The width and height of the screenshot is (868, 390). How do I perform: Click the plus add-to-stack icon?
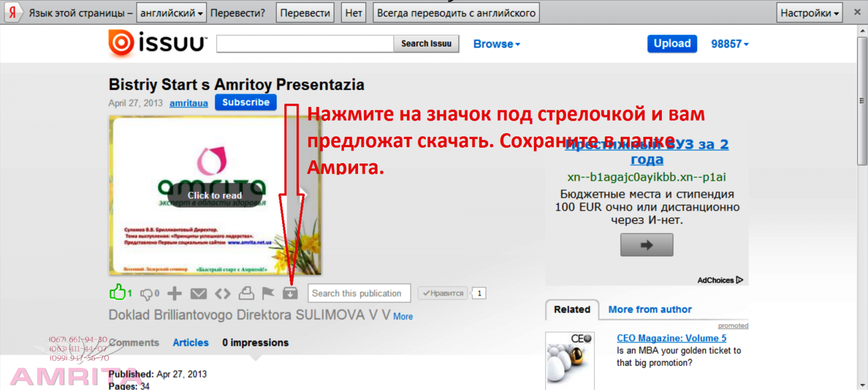tap(174, 294)
